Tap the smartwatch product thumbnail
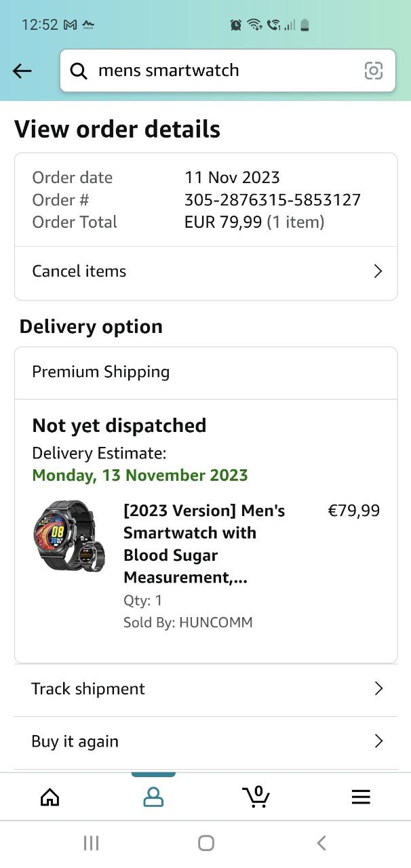 tap(68, 536)
